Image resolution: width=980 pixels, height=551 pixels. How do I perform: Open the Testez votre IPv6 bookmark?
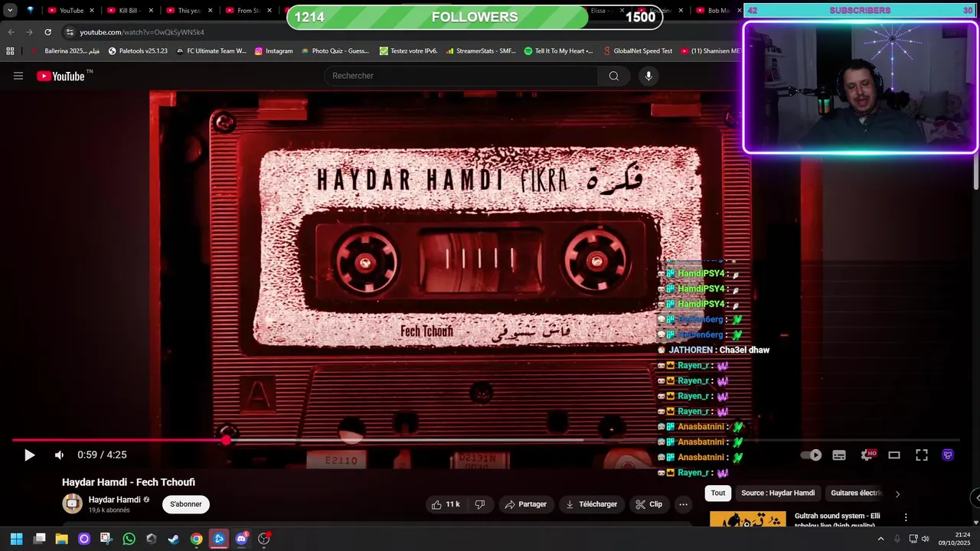coord(408,51)
